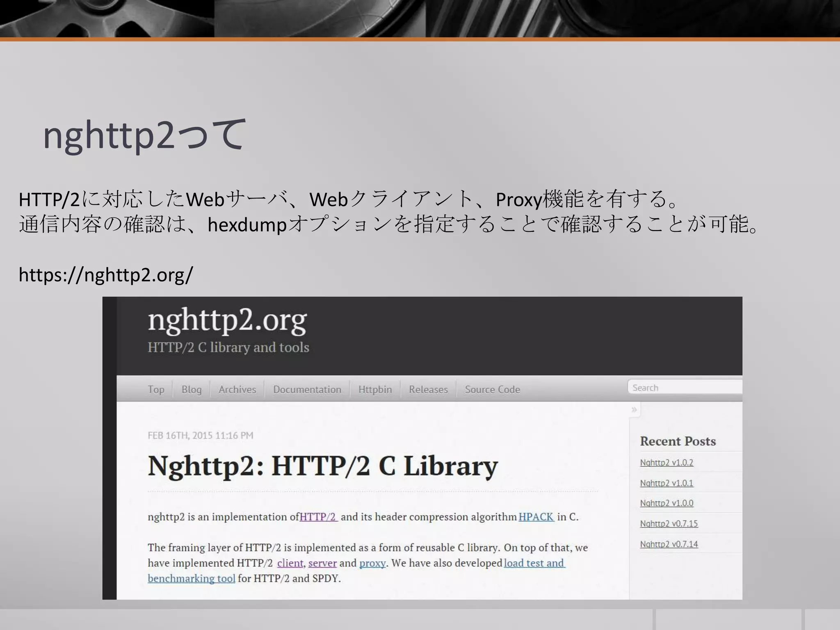Open the Nghttp2: HTTP/2 C Library post title
The width and height of the screenshot is (840, 630).
click(323, 466)
